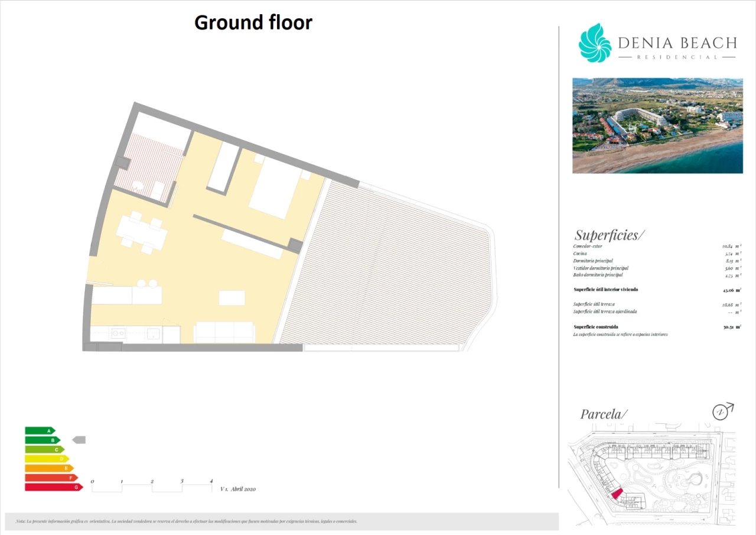Click the Denia Beach spiral shell logo
Viewport: 756px width, 535px height.
tap(595, 43)
